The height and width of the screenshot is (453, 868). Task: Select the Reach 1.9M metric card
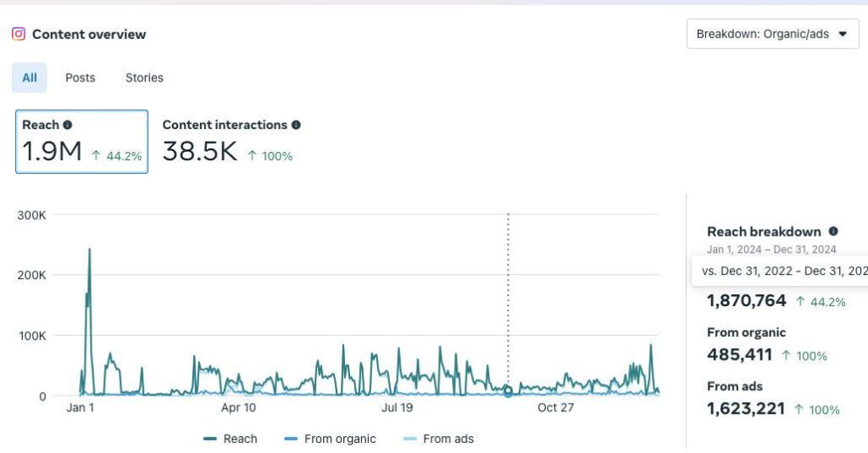[x=81, y=142]
